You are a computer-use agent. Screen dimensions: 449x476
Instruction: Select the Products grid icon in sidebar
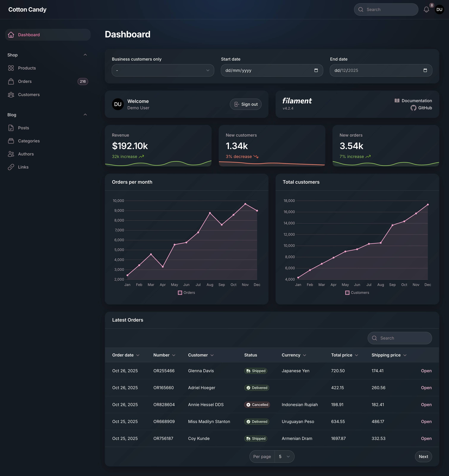pyautogui.click(x=11, y=68)
